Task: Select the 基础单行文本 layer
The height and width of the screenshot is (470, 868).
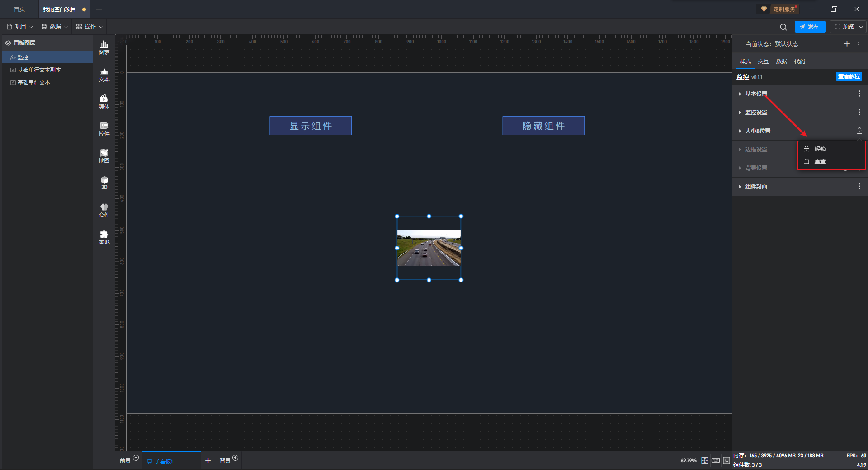Action: [x=47, y=82]
